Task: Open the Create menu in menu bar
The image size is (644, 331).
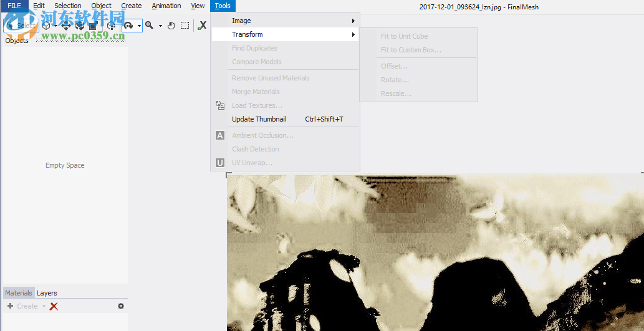Action: (132, 6)
